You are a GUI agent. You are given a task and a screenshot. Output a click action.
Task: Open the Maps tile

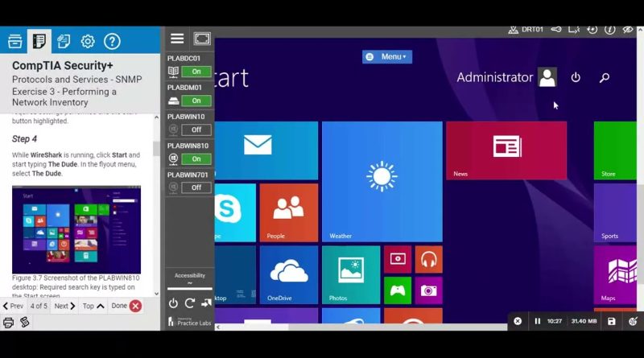coord(615,274)
